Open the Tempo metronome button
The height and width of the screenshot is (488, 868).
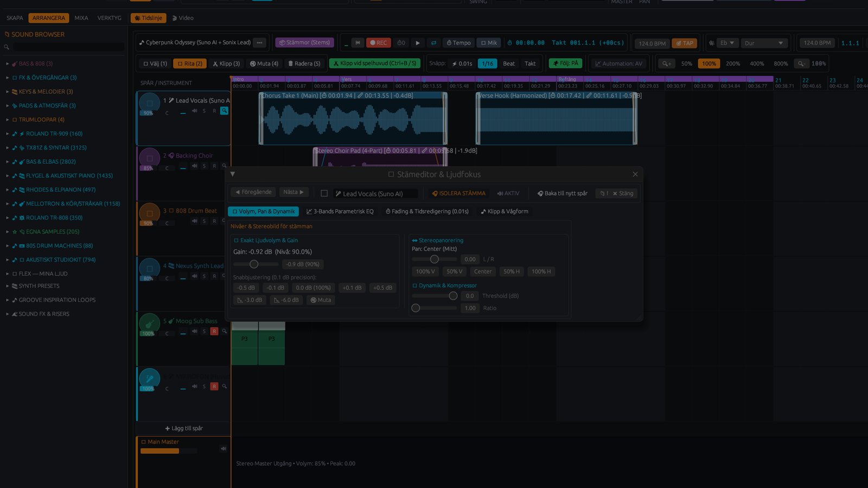click(x=458, y=43)
